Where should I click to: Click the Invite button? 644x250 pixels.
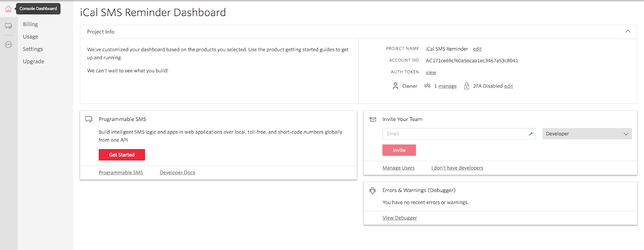pyautogui.click(x=399, y=150)
